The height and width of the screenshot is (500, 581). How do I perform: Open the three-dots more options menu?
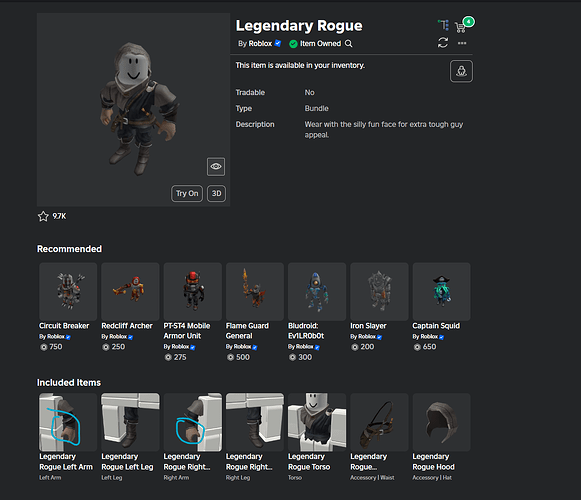click(462, 43)
